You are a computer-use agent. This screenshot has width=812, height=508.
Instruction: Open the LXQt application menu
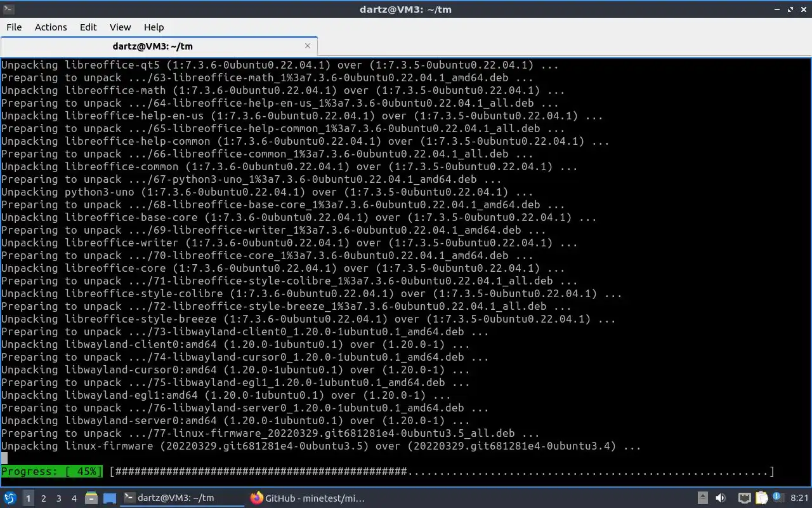[10, 498]
